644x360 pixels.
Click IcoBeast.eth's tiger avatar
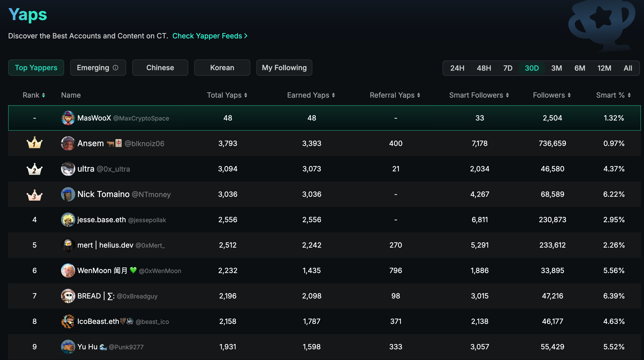(68, 321)
